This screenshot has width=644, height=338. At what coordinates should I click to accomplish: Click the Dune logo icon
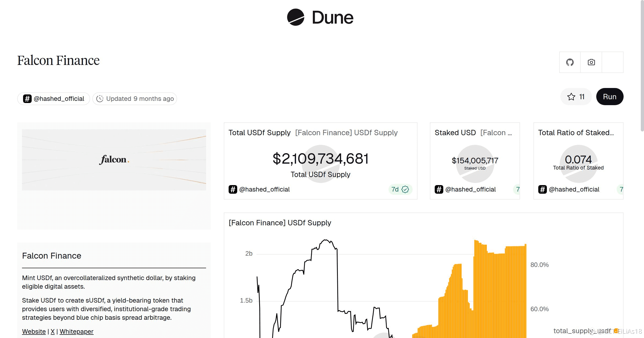(x=295, y=17)
